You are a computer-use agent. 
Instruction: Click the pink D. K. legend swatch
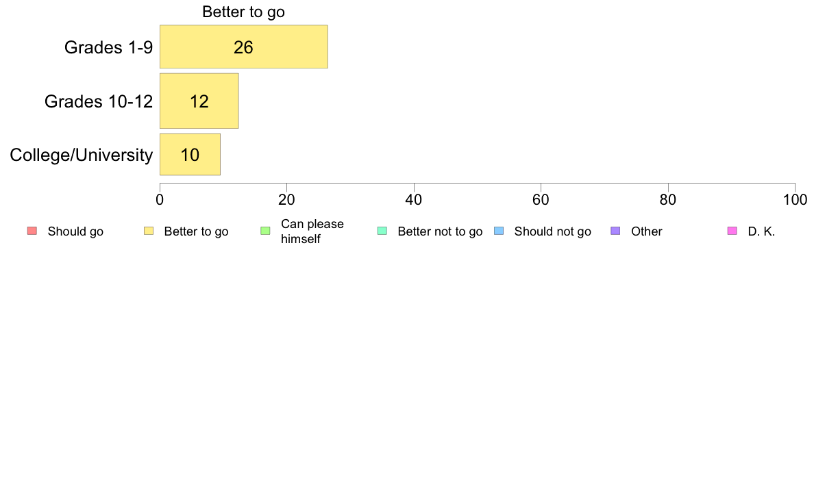click(732, 231)
